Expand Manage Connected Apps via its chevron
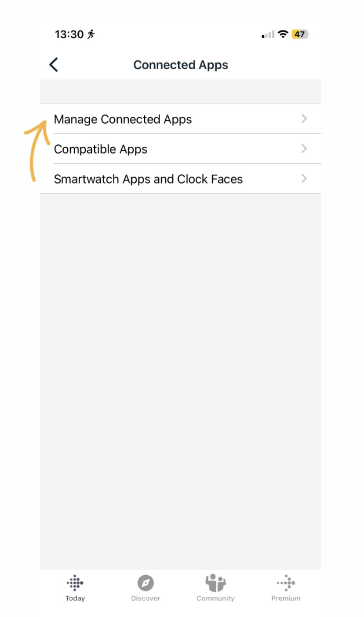Image resolution: width=364 pixels, height=617 pixels. coord(304,119)
